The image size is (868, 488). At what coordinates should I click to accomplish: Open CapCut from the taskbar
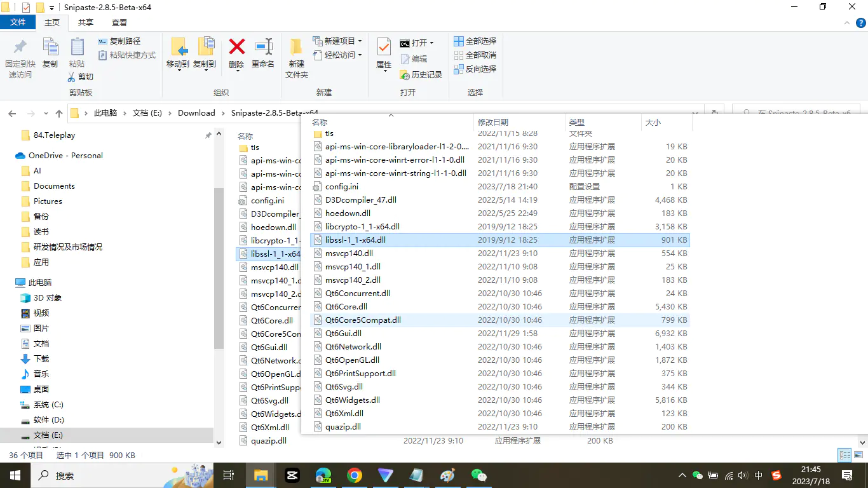point(292,475)
